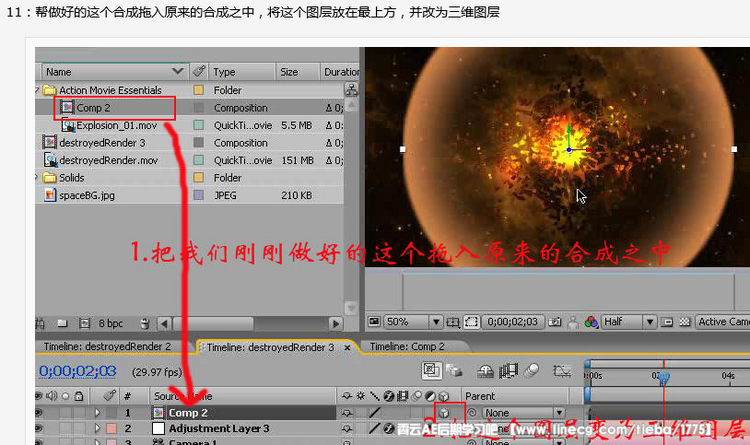Show the last snapshot icon
Image resolution: width=750 pixels, height=445 pixels.
(x=573, y=323)
